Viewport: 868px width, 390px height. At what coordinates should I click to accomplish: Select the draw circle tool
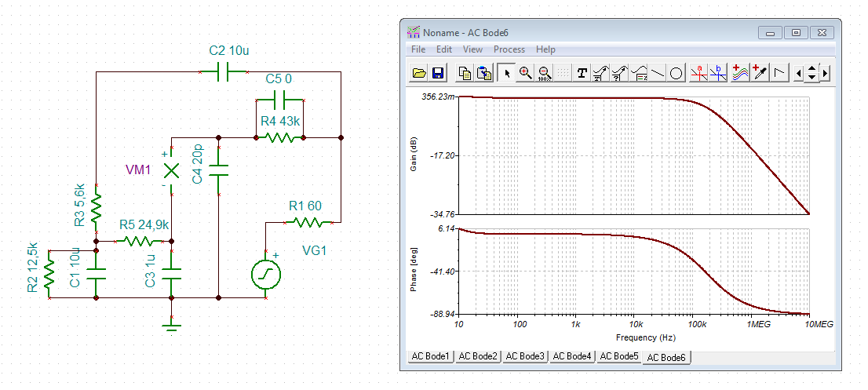tap(676, 73)
